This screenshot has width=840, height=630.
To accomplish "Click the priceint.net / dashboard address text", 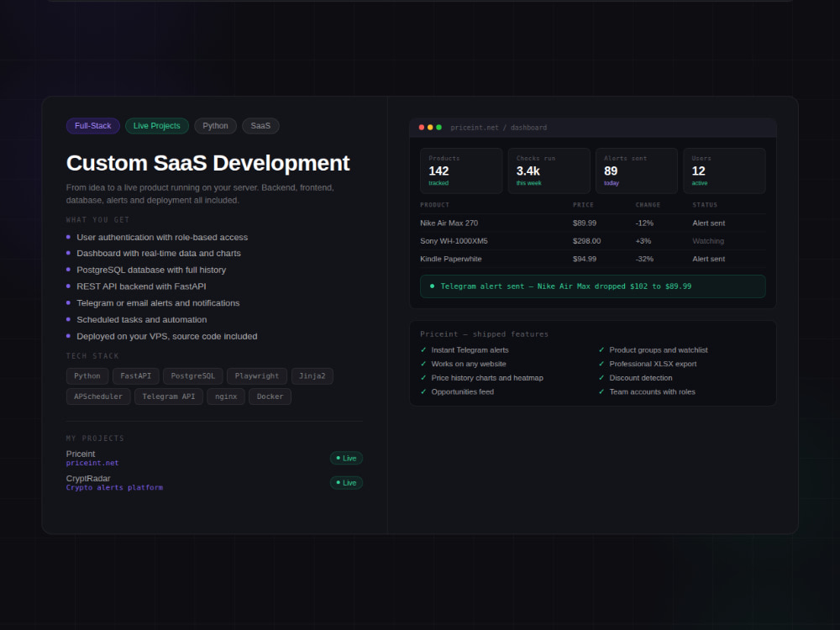I will 499,128.
